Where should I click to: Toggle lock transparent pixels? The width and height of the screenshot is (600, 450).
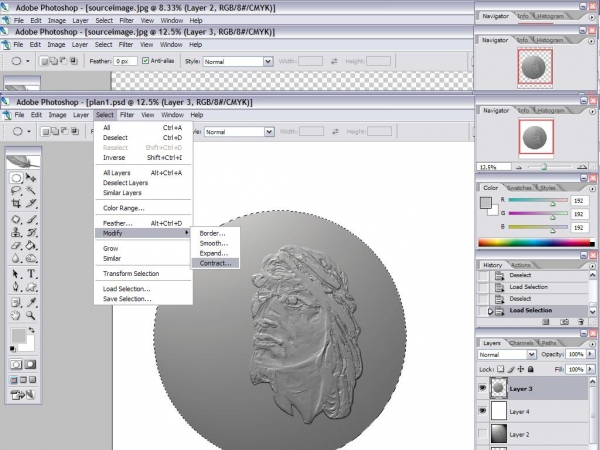pos(501,369)
